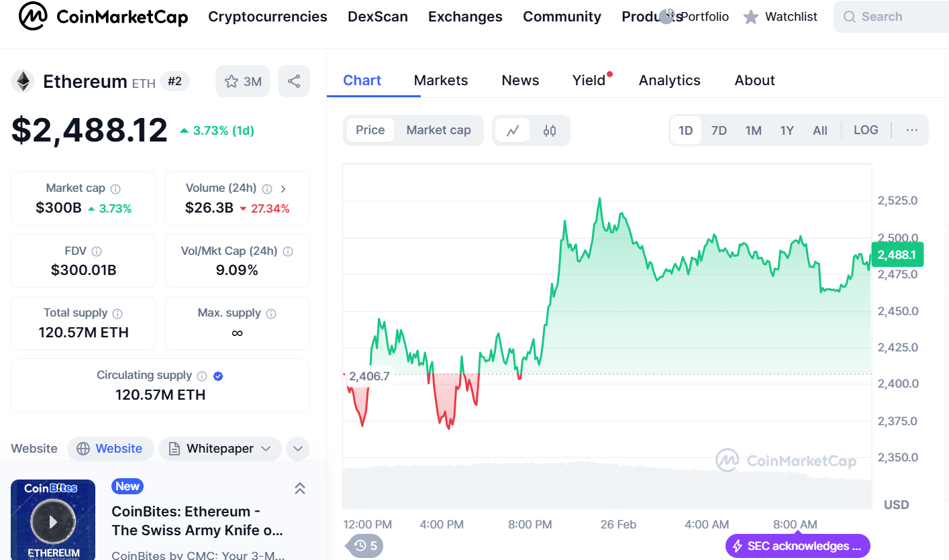The image size is (949, 560).
Task: Click the Search input field
Action: pyautogui.click(x=893, y=17)
